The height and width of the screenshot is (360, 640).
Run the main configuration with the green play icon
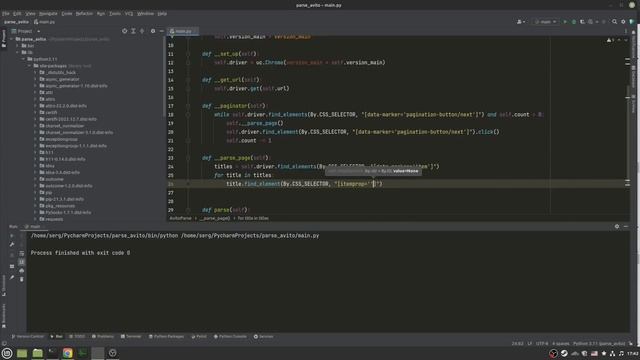pyautogui.click(x=565, y=22)
